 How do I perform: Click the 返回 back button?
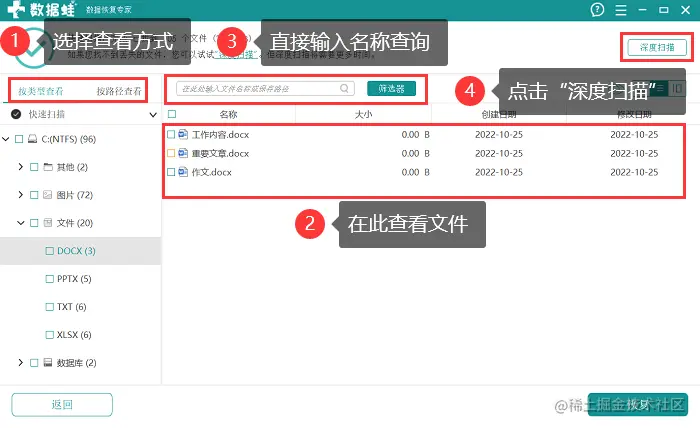click(x=62, y=404)
